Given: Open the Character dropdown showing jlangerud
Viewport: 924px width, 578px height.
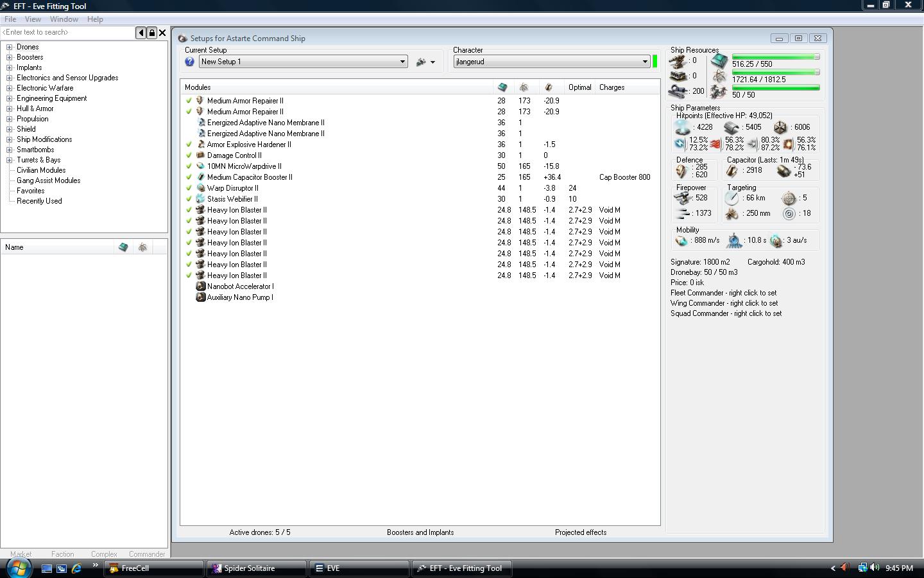Looking at the screenshot, I should tap(552, 62).
